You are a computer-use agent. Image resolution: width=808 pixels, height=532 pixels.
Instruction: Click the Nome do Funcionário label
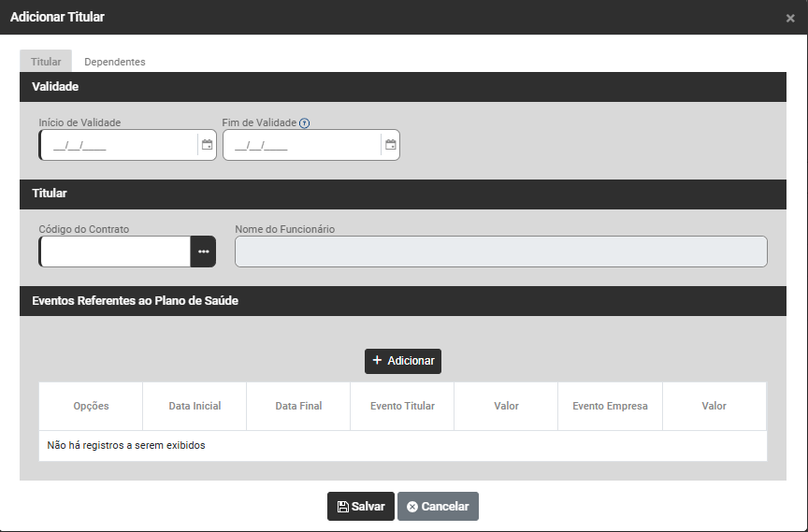coord(285,229)
